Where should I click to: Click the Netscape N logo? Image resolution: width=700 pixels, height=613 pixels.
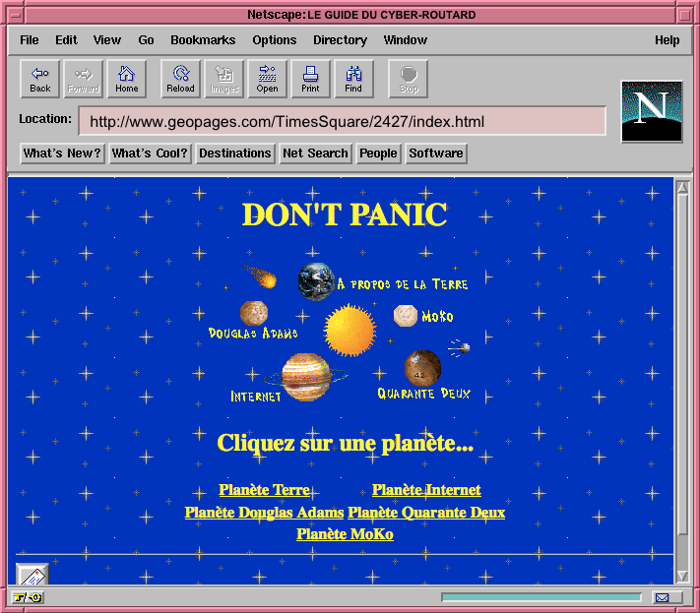coord(652,111)
